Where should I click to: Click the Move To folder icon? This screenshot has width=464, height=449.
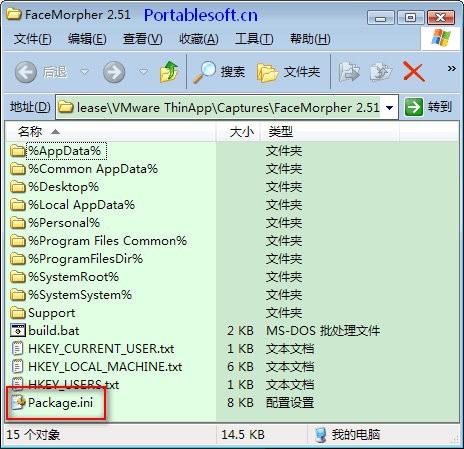[x=349, y=72]
